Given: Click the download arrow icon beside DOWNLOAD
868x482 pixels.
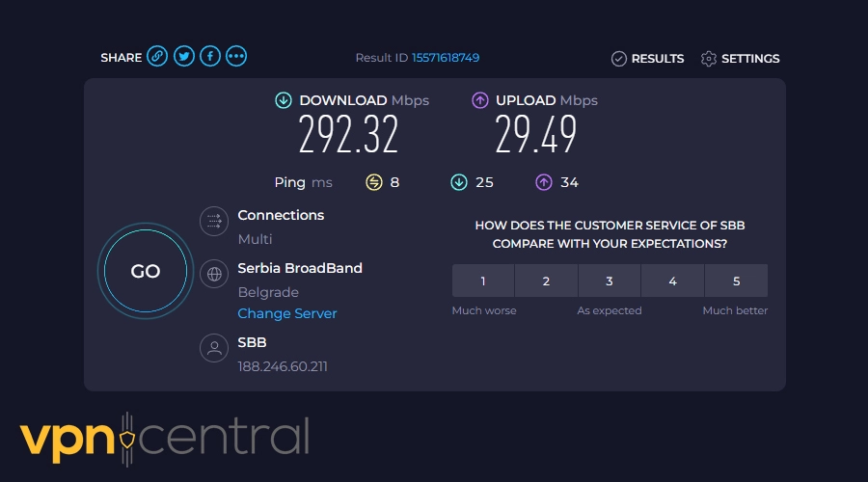Looking at the screenshot, I should coord(284,100).
